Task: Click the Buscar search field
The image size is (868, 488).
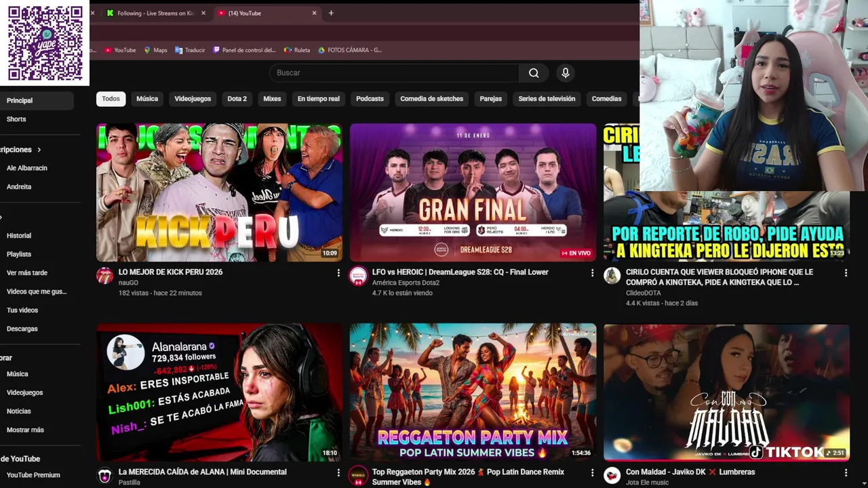Action: pos(394,73)
